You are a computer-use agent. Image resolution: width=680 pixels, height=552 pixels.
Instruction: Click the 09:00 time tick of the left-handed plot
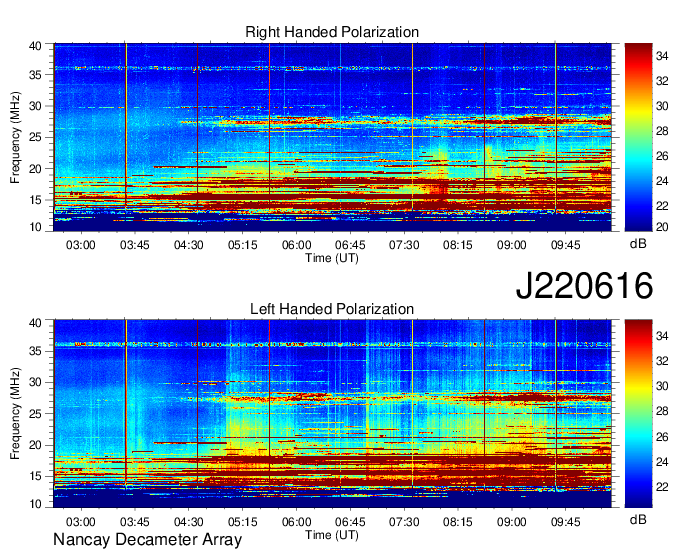[511, 522]
